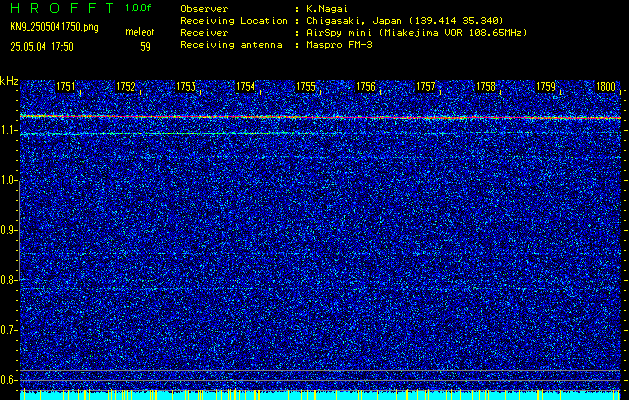Click the meteor label above the count
Screen dimensions: 629x400
tap(140, 32)
